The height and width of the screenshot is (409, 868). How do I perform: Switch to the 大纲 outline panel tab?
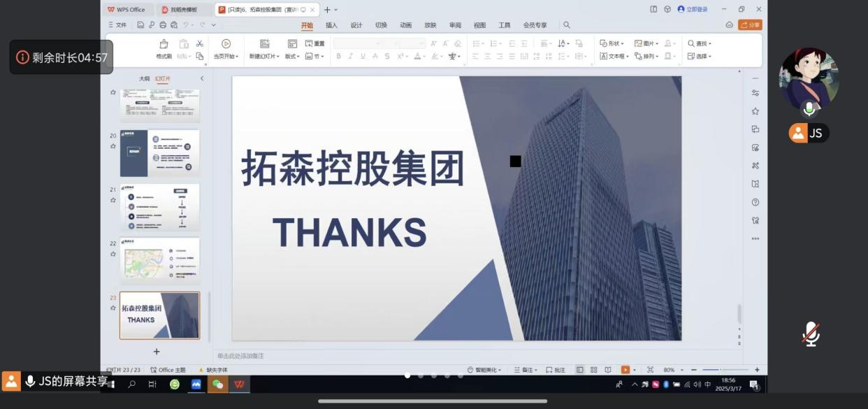[x=144, y=79]
